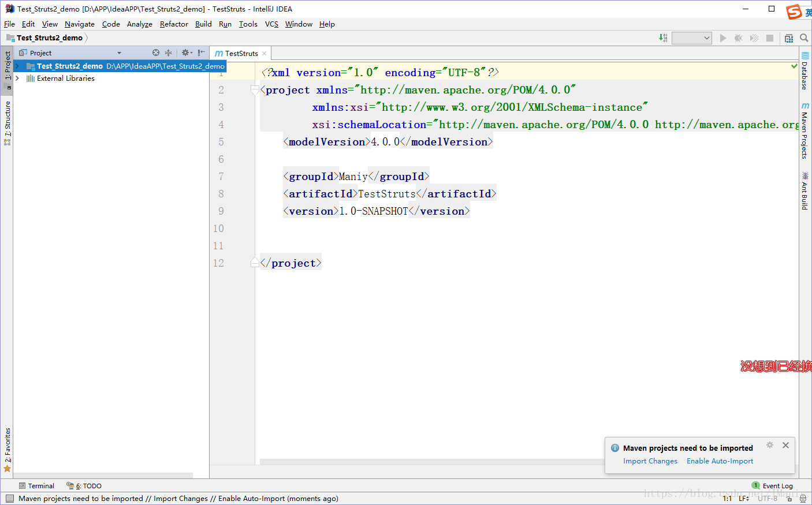This screenshot has width=812, height=505.
Task: Open the Analyze menu
Action: tap(140, 24)
